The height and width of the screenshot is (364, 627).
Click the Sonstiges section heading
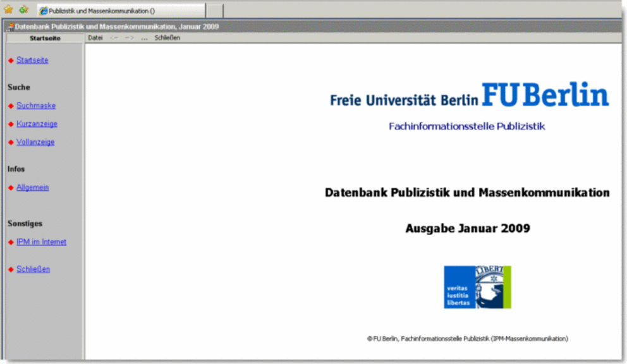25,224
